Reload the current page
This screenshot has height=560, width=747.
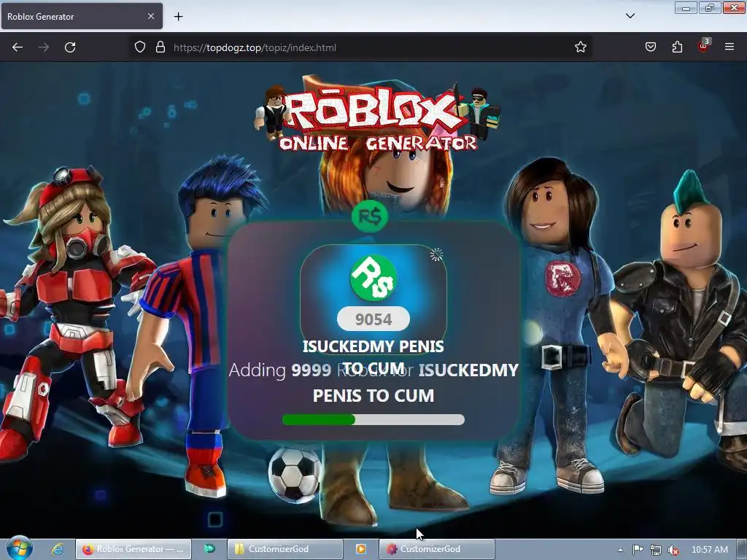(70, 47)
